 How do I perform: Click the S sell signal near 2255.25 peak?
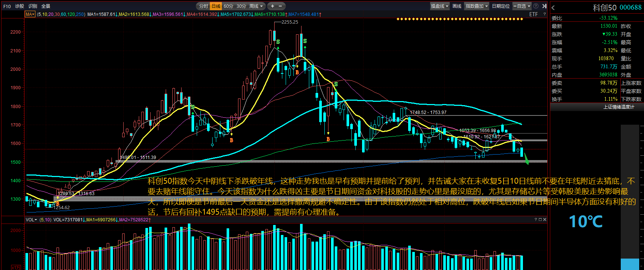point(278,42)
